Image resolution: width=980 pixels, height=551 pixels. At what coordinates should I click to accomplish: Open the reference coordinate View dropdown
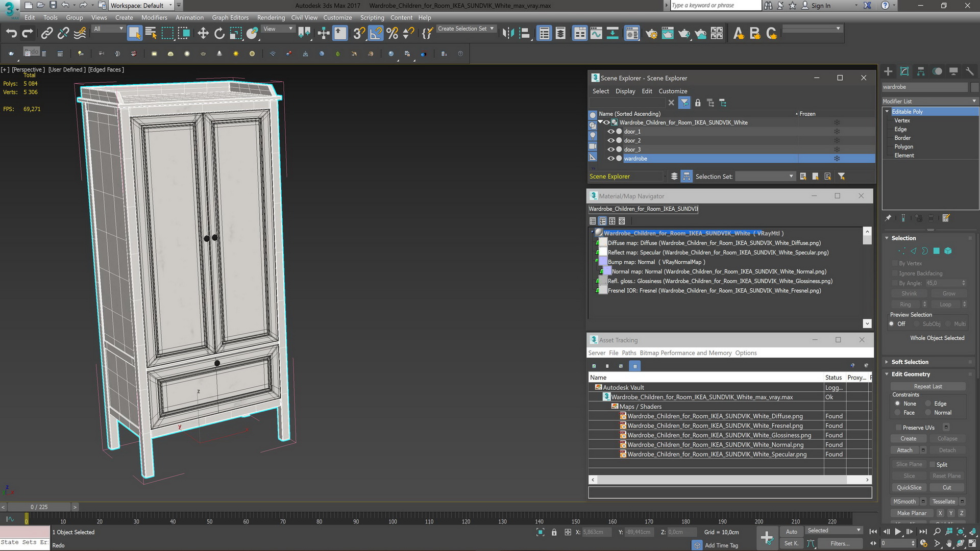point(278,29)
